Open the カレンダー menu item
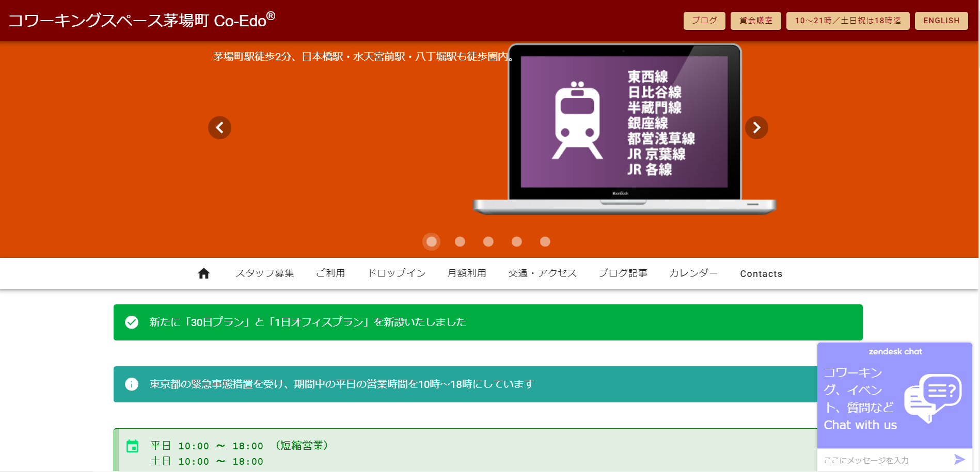Screen dimensions: 980x472 coord(693,273)
